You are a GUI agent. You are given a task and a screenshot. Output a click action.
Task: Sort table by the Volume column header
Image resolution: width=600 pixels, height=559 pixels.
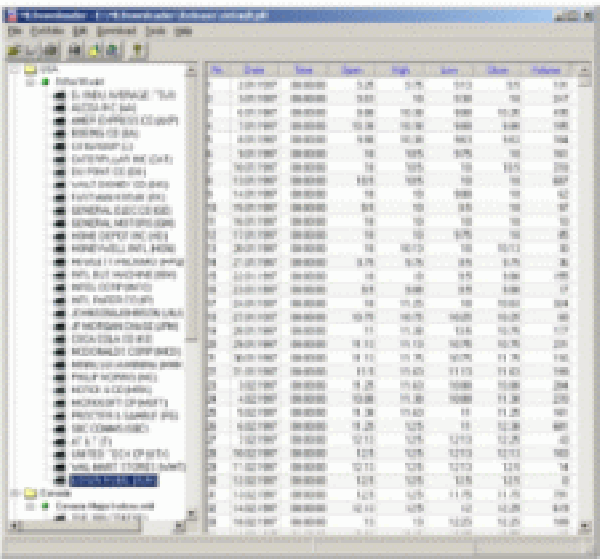tap(546, 70)
